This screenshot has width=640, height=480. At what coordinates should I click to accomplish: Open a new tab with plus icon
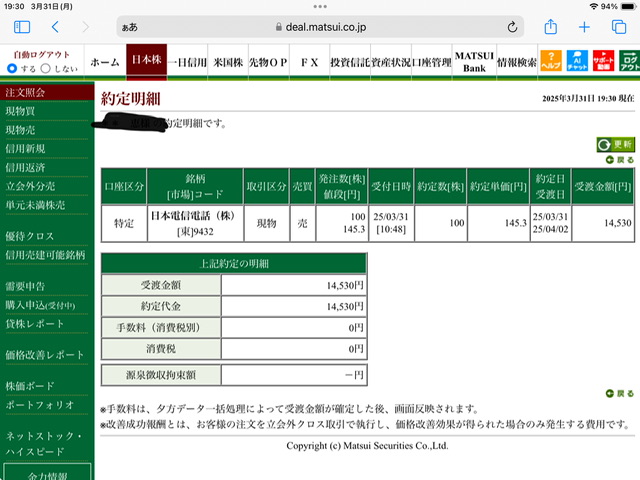click(x=584, y=27)
